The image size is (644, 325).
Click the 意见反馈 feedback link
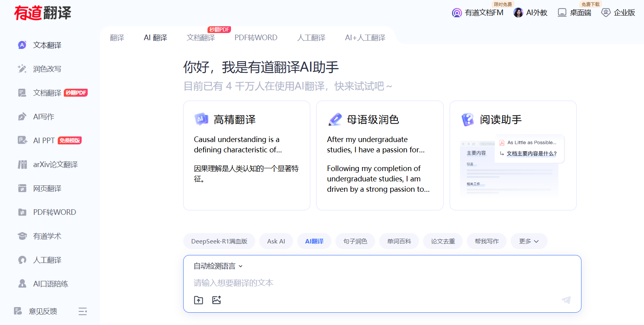point(43,311)
